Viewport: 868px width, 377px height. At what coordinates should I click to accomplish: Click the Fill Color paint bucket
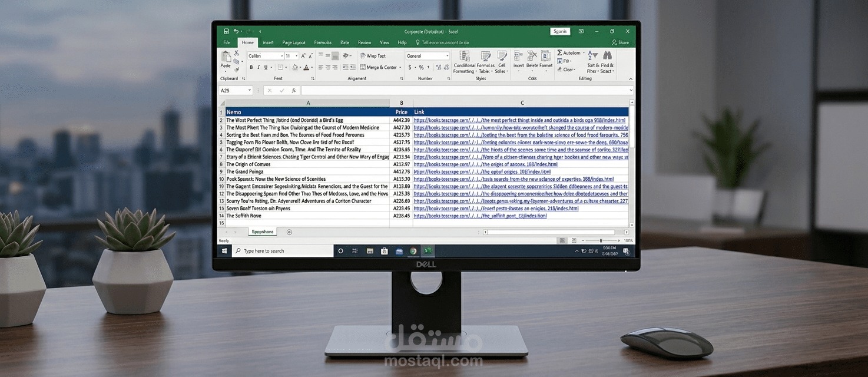click(x=294, y=67)
